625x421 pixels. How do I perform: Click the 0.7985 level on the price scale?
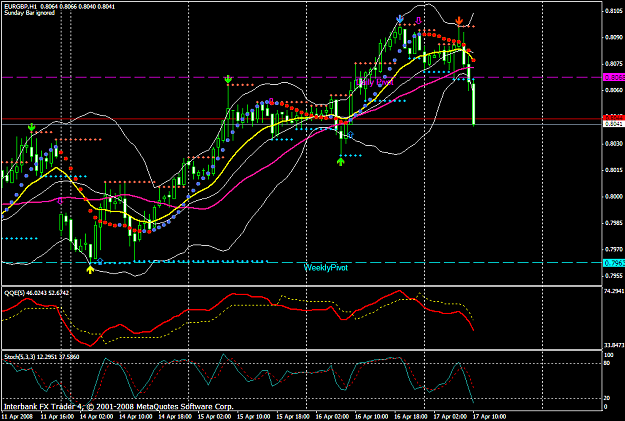(x=614, y=222)
